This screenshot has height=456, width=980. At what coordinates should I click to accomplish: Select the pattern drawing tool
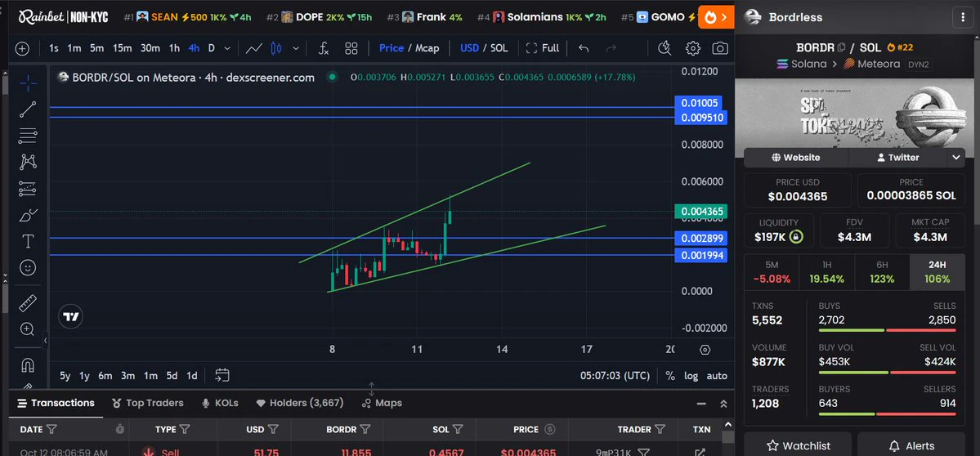click(28, 163)
